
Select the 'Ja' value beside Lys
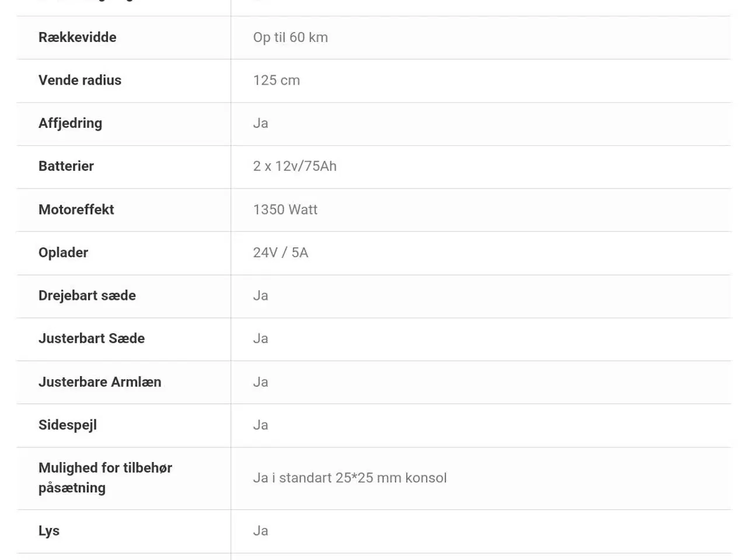pyautogui.click(x=260, y=531)
